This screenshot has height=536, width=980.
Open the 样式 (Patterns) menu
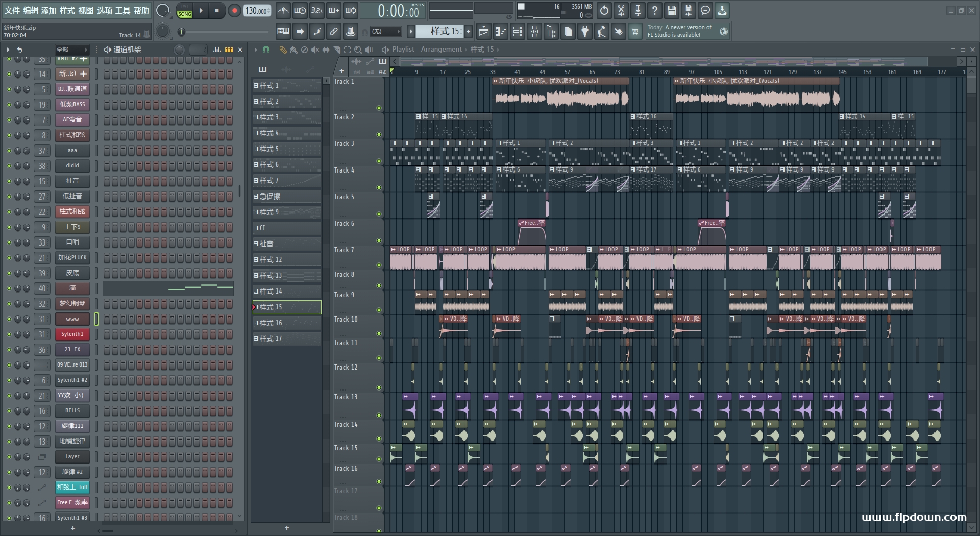(x=67, y=10)
